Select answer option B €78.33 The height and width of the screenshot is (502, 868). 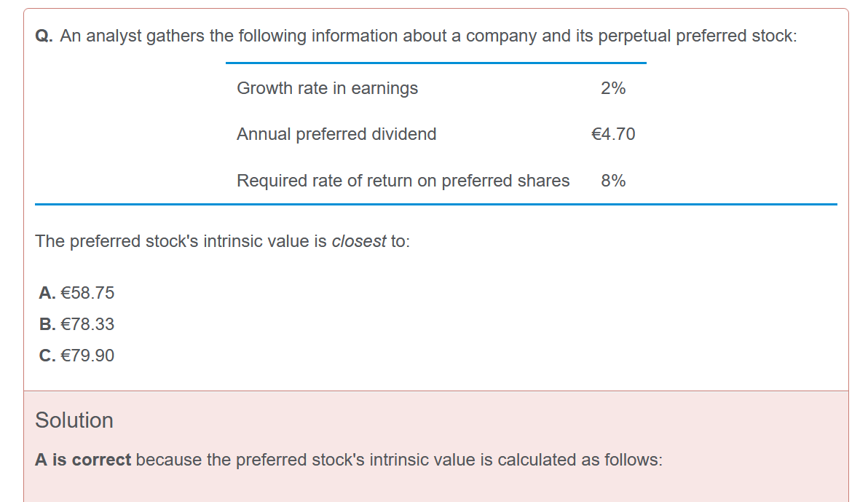[x=76, y=324]
